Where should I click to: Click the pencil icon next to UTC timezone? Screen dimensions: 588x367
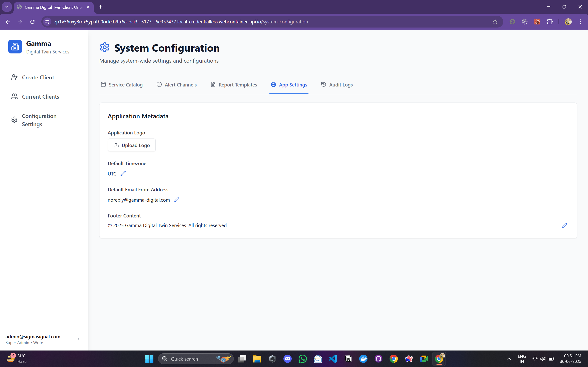point(123,173)
